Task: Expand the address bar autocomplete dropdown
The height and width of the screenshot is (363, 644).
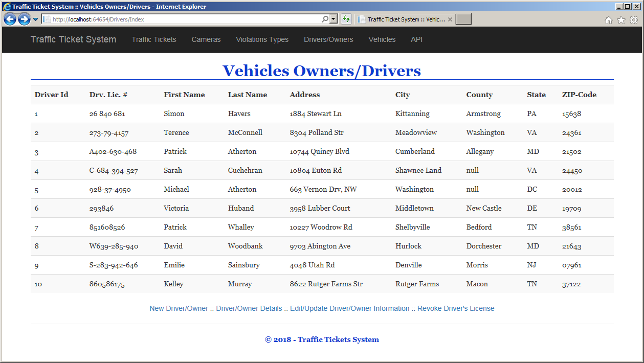Action: coord(334,19)
